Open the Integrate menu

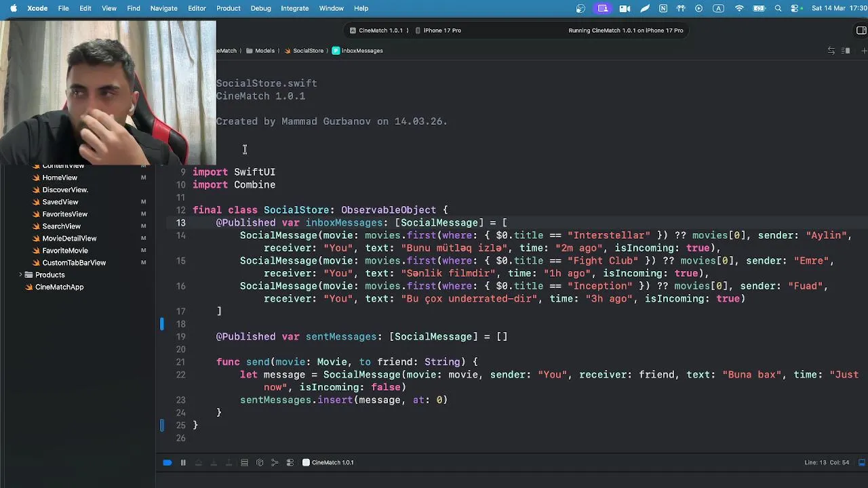tap(294, 8)
